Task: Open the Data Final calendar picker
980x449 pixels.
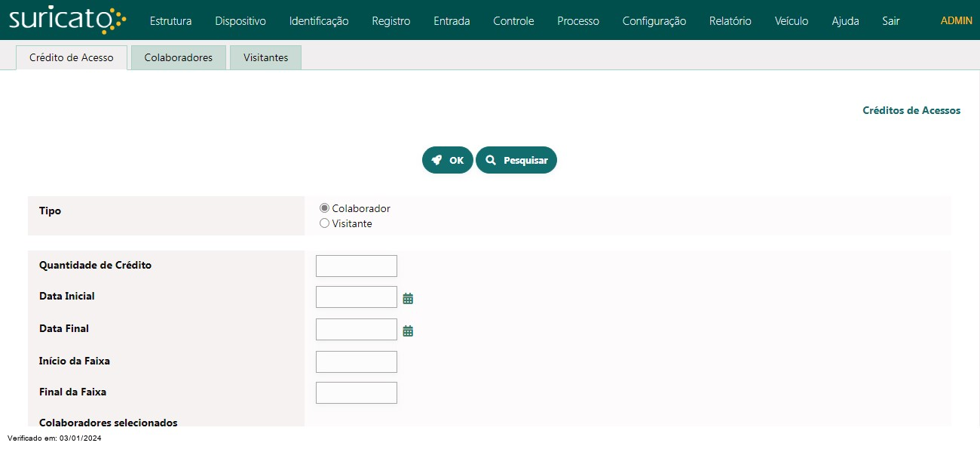Action: coord(408,331)
